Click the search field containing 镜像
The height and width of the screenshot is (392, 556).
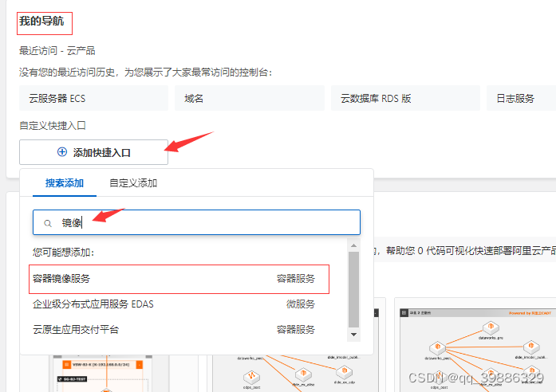[196, 222]
